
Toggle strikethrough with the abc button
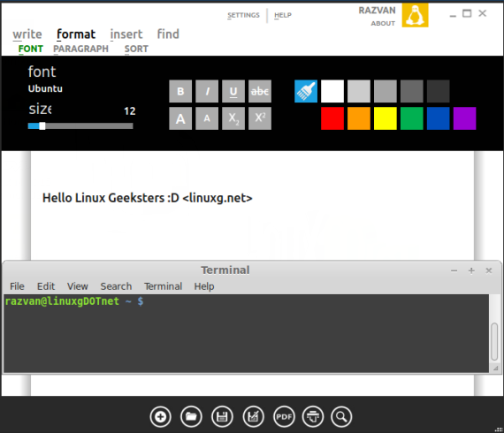[260, 91]
